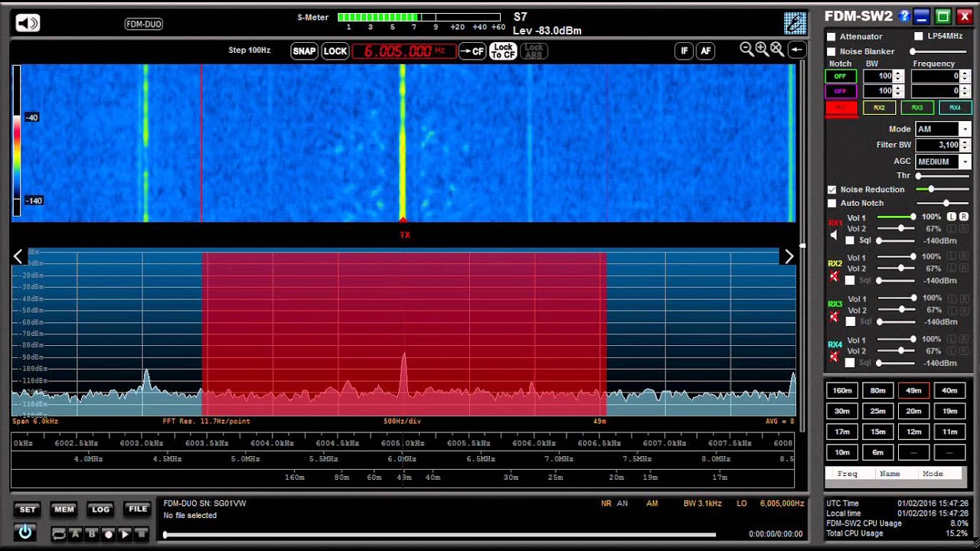The width and height of the screenshot is (980, 551).
Task: Seek the file playback progress bar
Action: point(439,535)
